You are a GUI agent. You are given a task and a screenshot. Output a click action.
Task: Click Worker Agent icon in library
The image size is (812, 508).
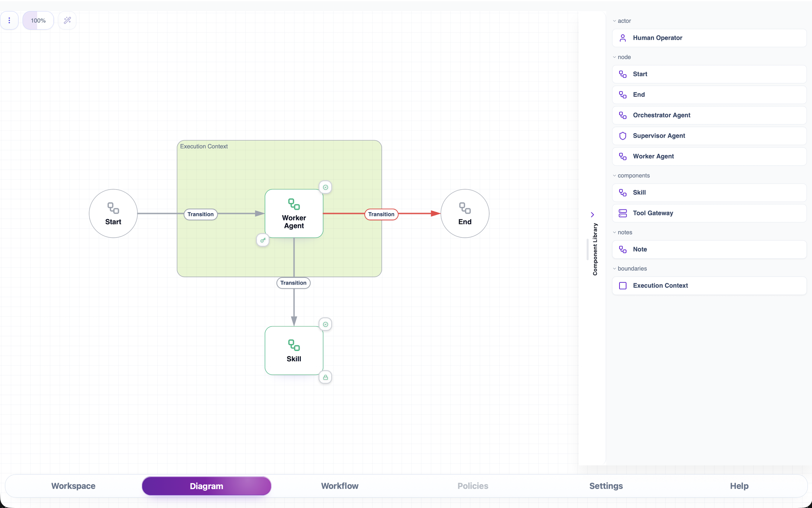click(623, 156)
